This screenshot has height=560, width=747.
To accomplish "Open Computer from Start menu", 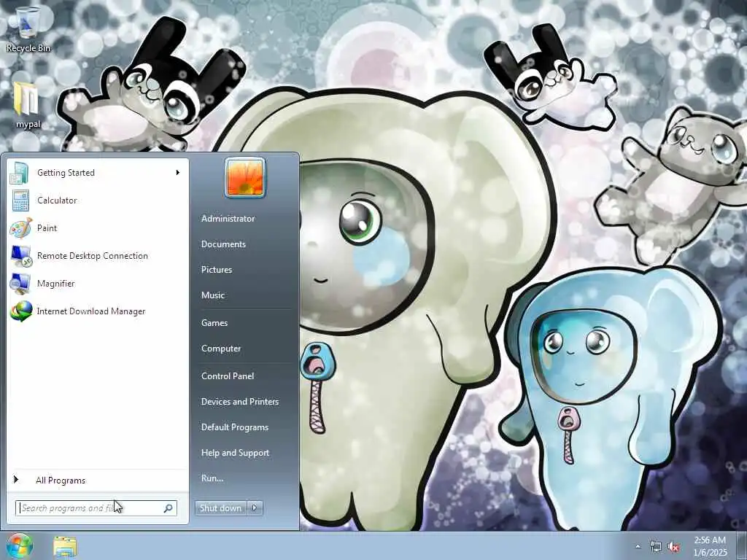I will (221, 349).
